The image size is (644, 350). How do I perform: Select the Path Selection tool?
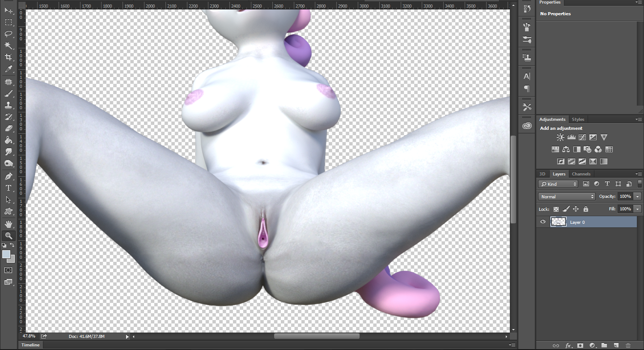click(x=8, y=200)
